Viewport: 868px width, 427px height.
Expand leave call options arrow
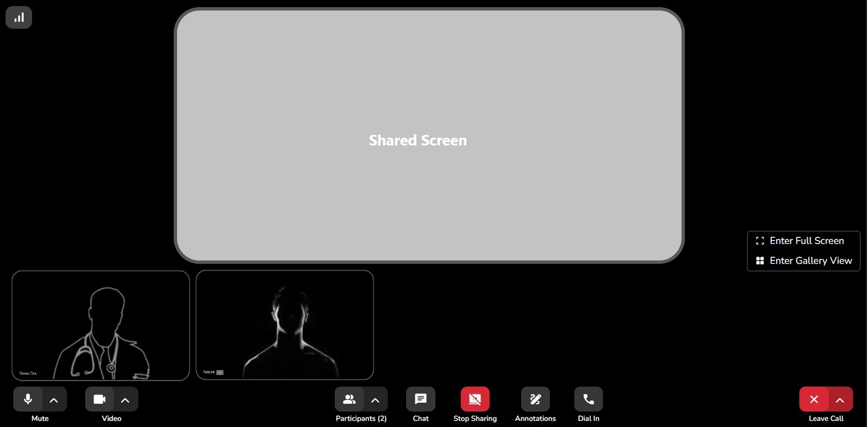point(840,400)
